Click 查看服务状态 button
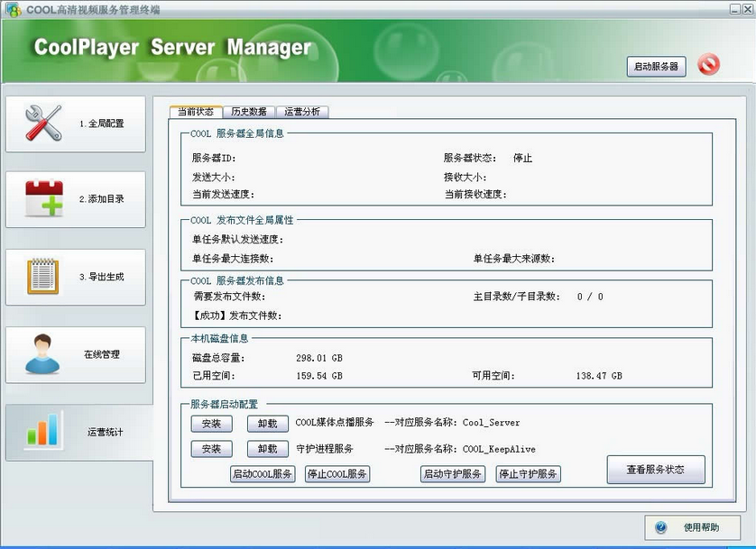 [655, 470]
